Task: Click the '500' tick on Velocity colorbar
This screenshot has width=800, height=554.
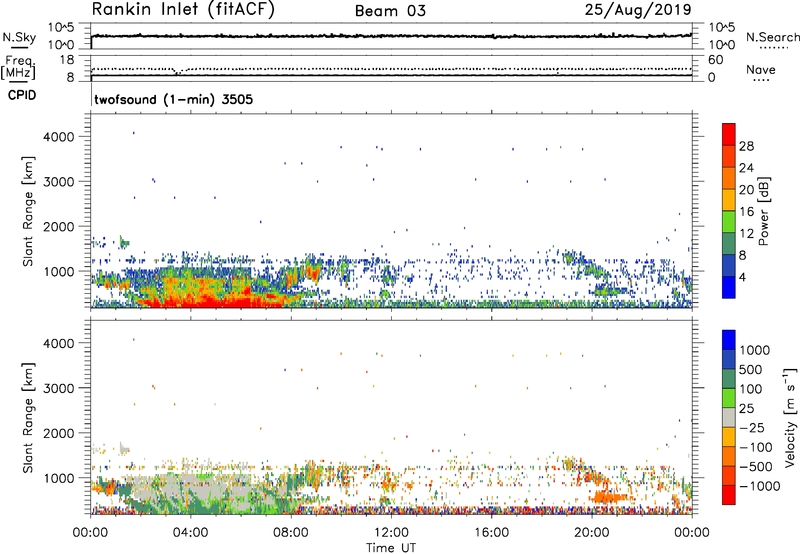Action: tap(751, 370)
